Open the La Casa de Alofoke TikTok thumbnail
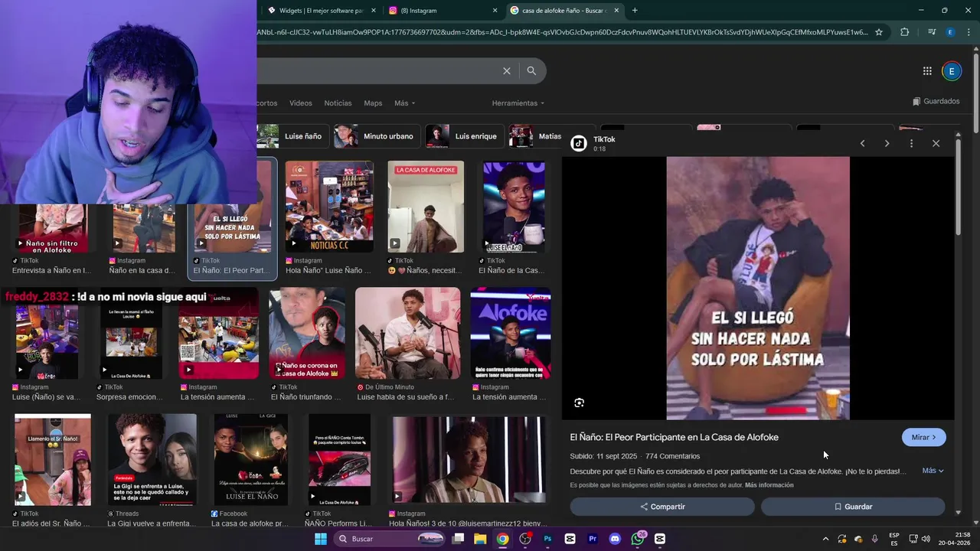Image resolution: width=980 pixels, height=551 pixels. tap(426, 207)
